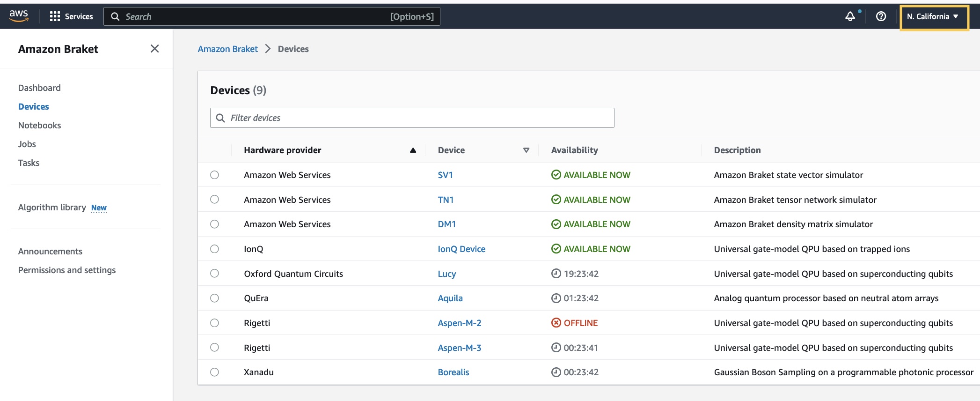
Task: Click 'Gaussian Boson Sampling' description text
Action: pos(843,372)
